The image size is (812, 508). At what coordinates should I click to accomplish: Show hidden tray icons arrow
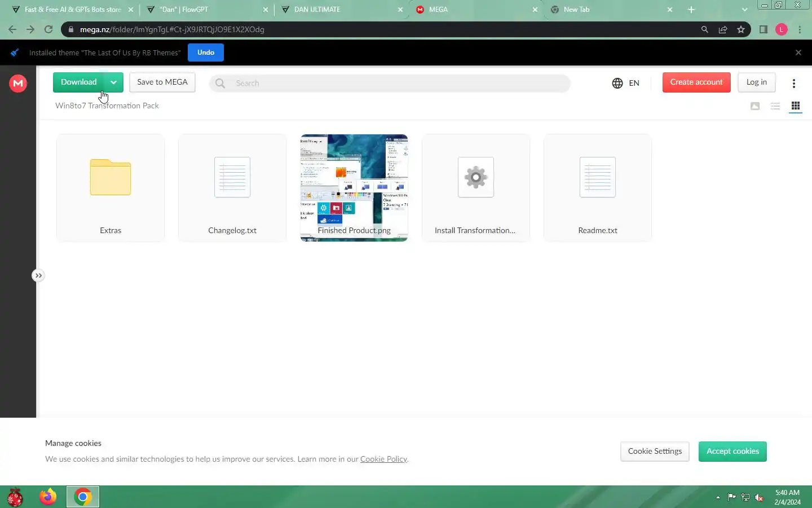[x=718, y=497]
